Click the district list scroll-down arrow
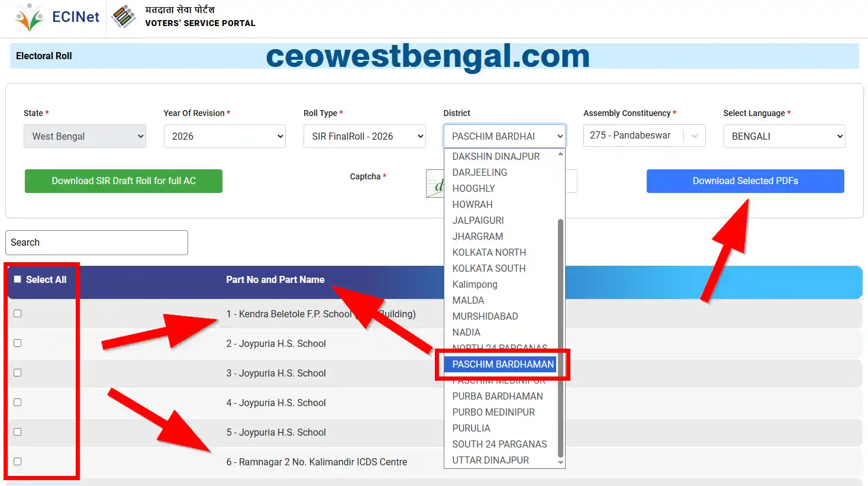 tap(560, 463)
